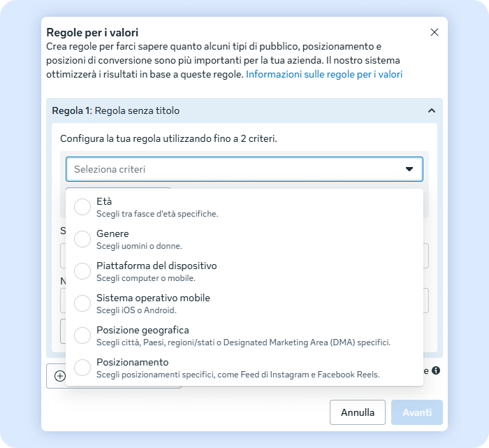Click the Avanti button
The image size is (489, 448).
[417, 412]
